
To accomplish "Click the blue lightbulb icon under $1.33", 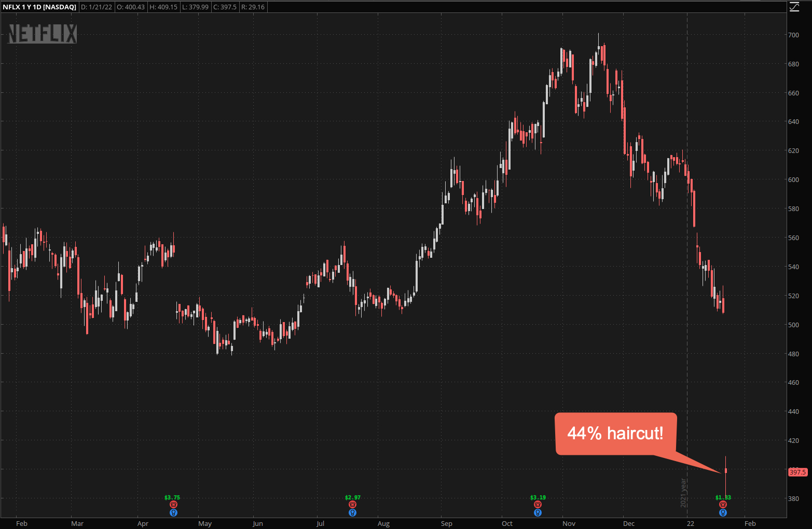I will 723,513.
